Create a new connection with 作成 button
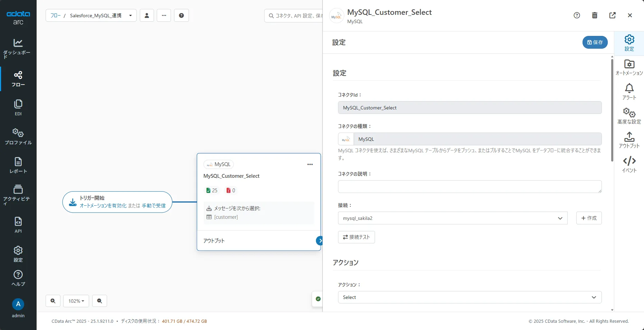 point(589,218)
